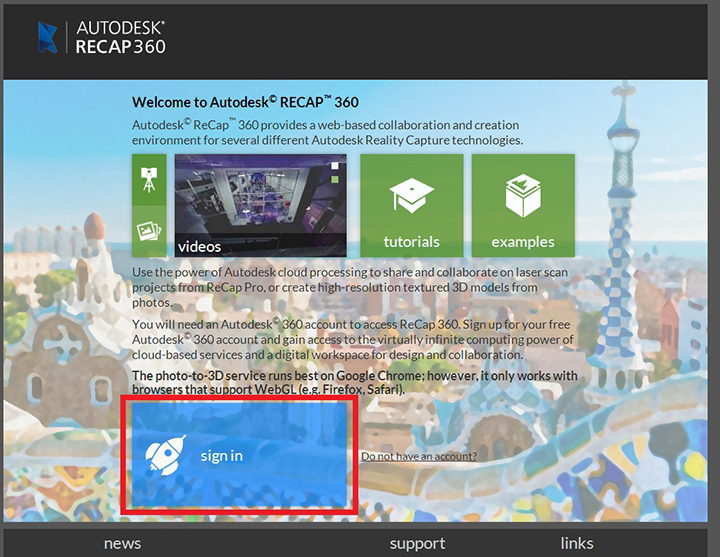
Task: Click the graduation cap icon
Action: [x=411, y=195]
